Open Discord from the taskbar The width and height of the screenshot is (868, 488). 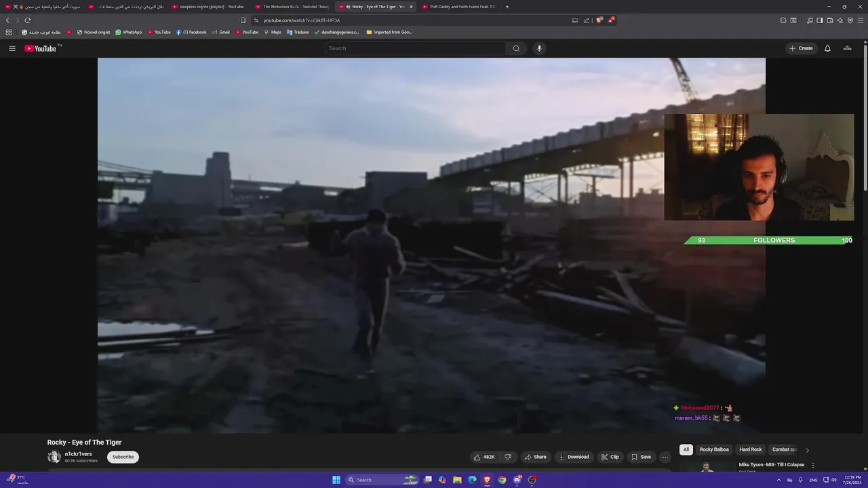[517, 480]
